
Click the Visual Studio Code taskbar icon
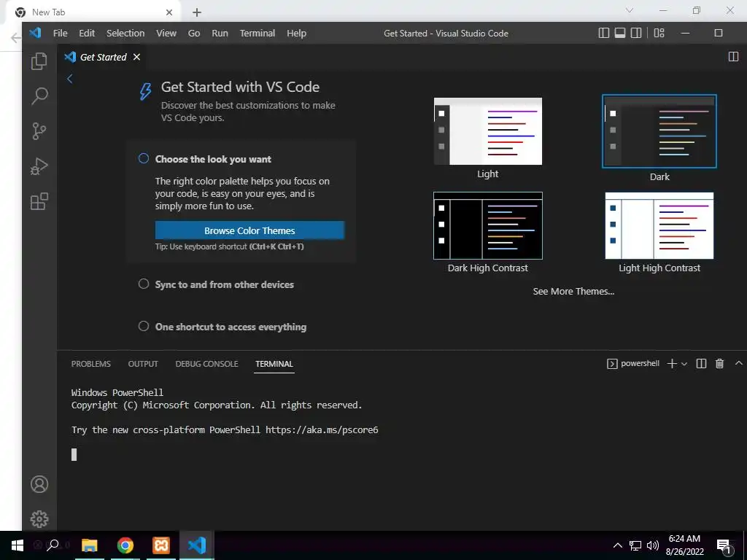[197, 545]
